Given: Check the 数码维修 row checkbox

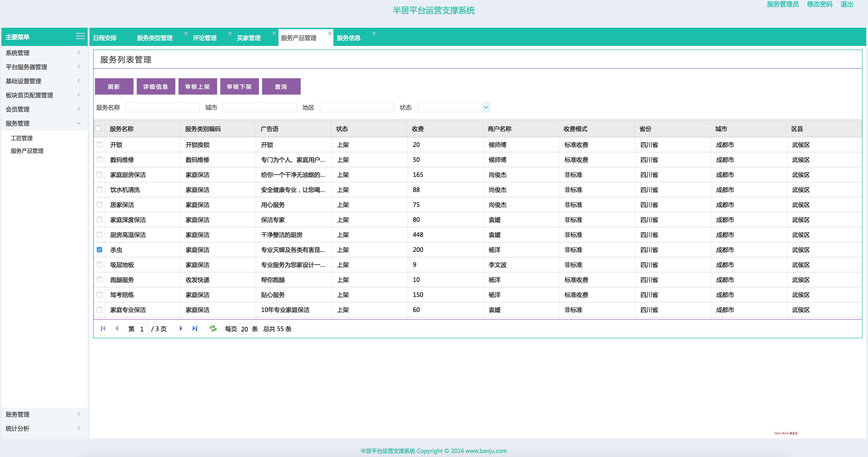Looking at the screenshot, I should [x=99, y=160].
